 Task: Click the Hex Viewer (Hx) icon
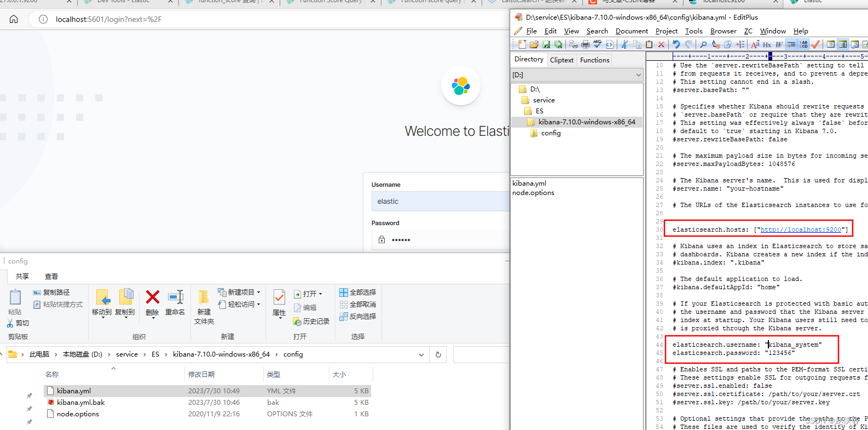(x=767, y=44)
